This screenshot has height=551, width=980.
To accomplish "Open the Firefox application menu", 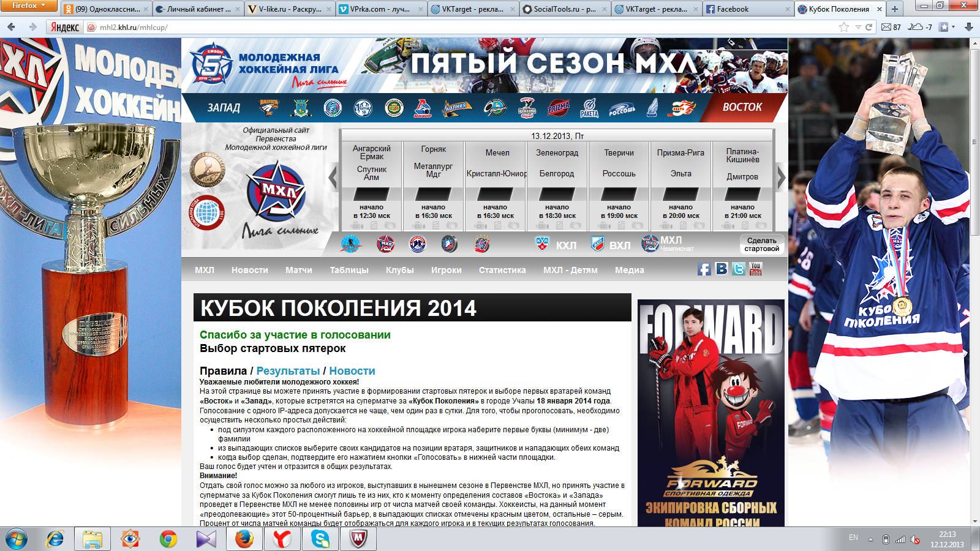I will 29,6.
